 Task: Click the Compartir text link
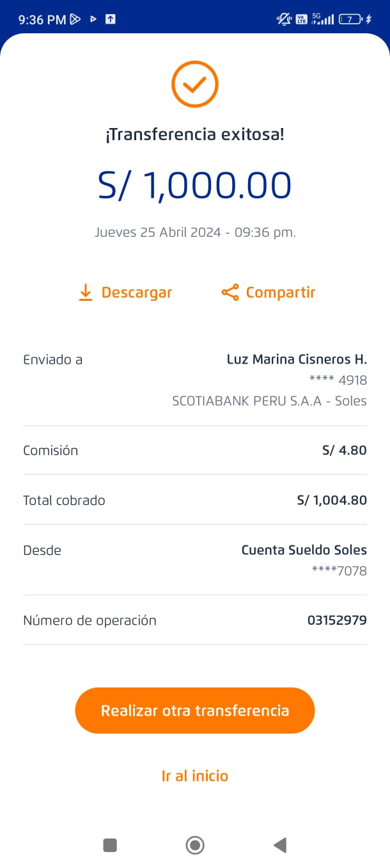281,293
